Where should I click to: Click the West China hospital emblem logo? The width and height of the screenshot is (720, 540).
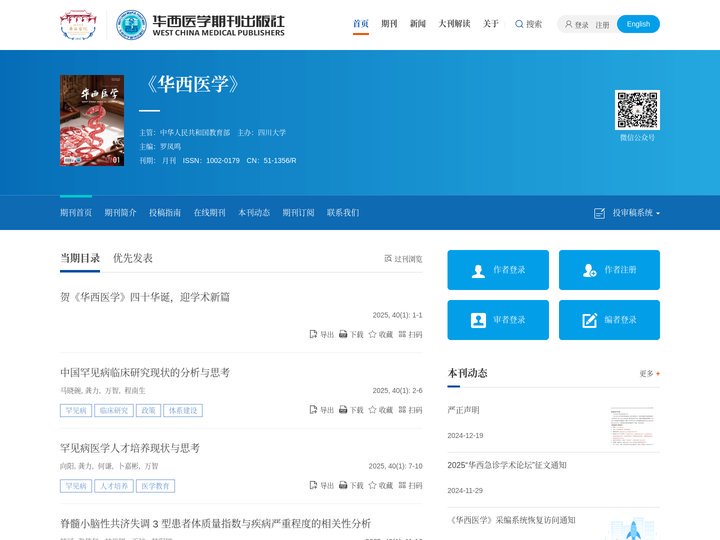[x=78, y=25]
